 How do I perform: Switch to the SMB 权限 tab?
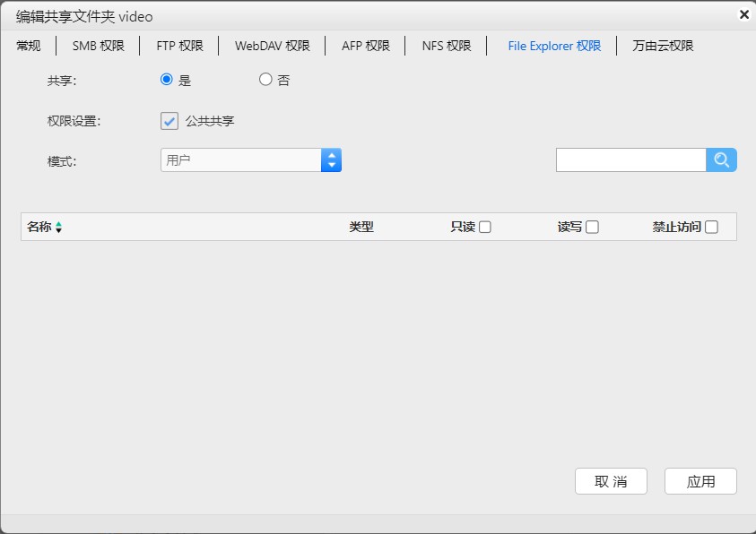coord(99,46)
